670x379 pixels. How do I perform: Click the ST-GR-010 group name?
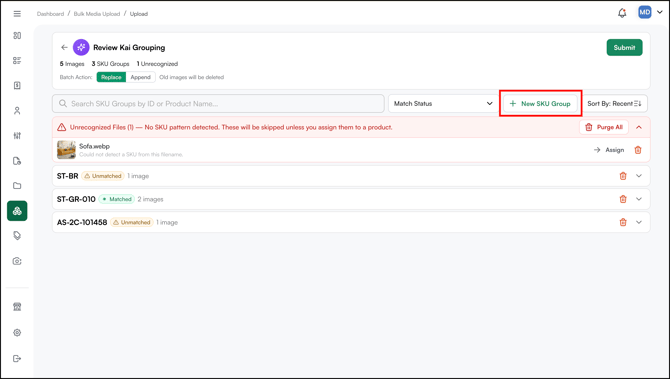pyautogui.click(x=76, y=199)
